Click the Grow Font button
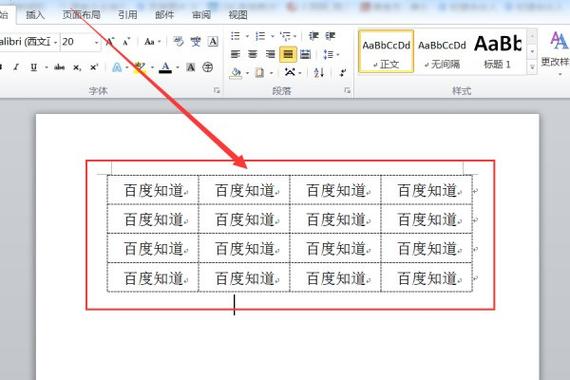This screenshot has width=570, height=380. pos(110,42)
